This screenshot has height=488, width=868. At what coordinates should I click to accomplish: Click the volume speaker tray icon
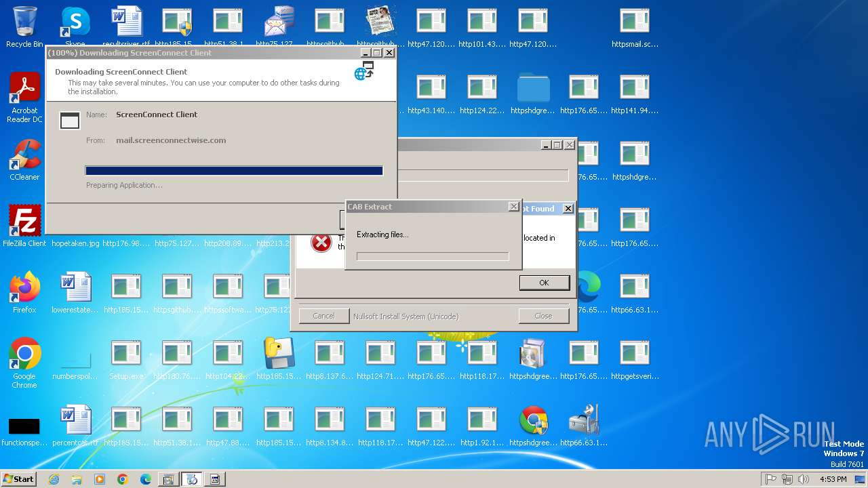coord(804,479)
